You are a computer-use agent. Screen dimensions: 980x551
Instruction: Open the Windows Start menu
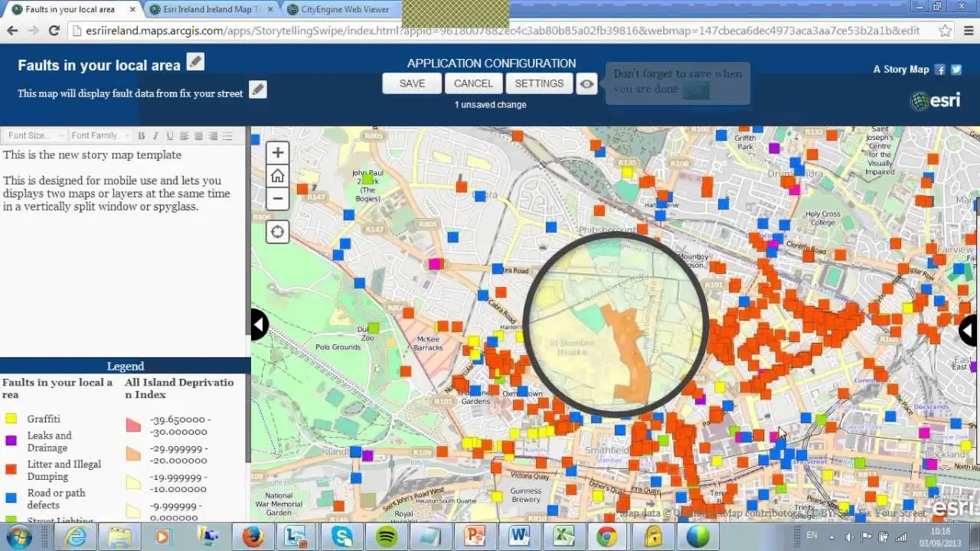coord(18,536)
